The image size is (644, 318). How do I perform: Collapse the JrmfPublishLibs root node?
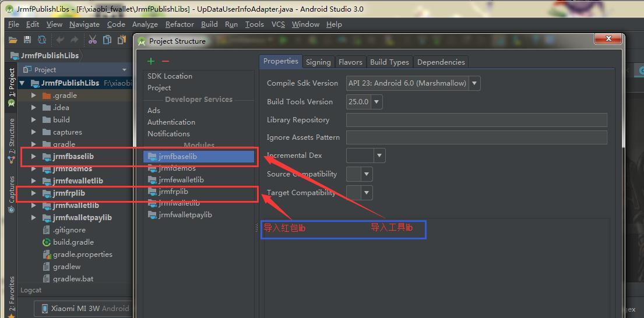click(x=22, y=83)
